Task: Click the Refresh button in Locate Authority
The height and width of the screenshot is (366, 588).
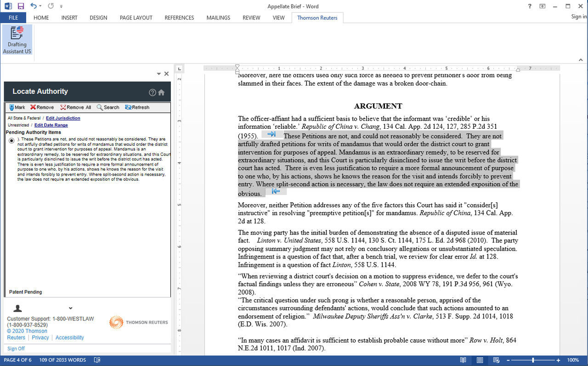Action: (x=137, y=107)
